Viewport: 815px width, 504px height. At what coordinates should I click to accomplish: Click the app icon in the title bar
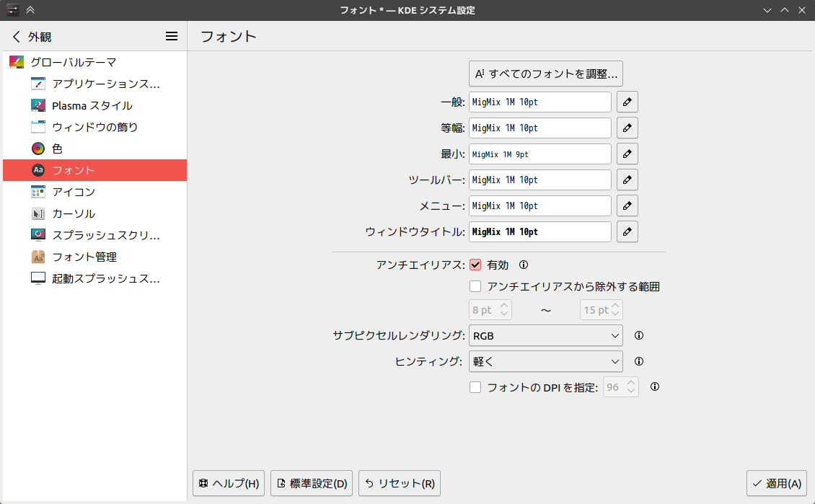[13, 10]
